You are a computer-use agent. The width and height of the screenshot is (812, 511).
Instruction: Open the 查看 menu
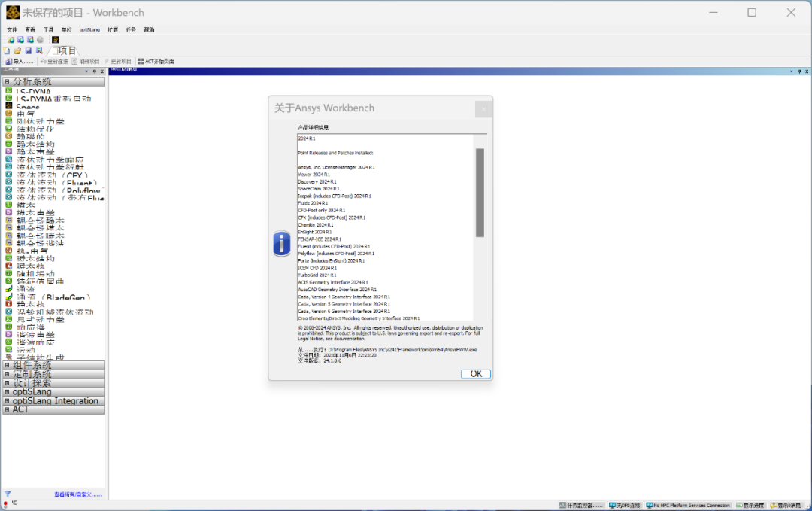tap(30, 29)
